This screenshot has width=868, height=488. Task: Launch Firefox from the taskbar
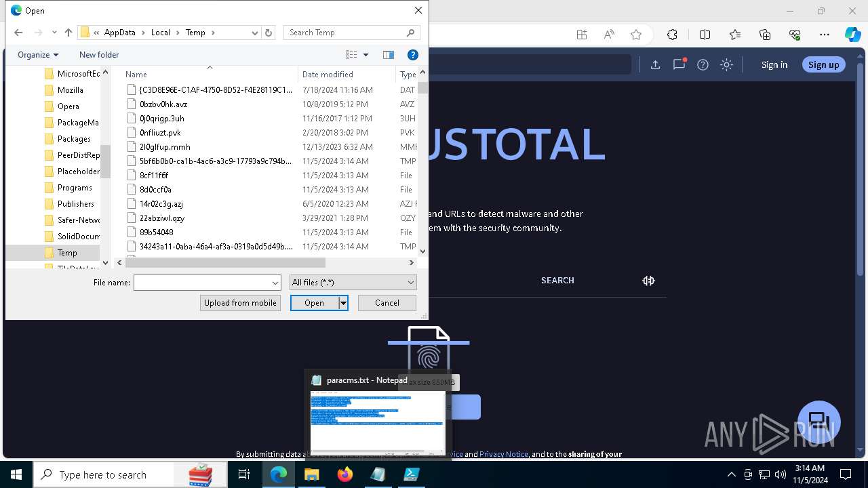click(x=344, y=474)
